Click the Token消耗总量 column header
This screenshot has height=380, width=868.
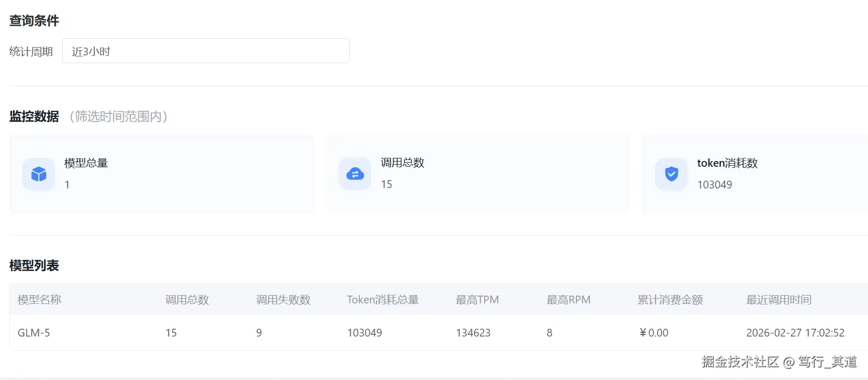(383, 300)
